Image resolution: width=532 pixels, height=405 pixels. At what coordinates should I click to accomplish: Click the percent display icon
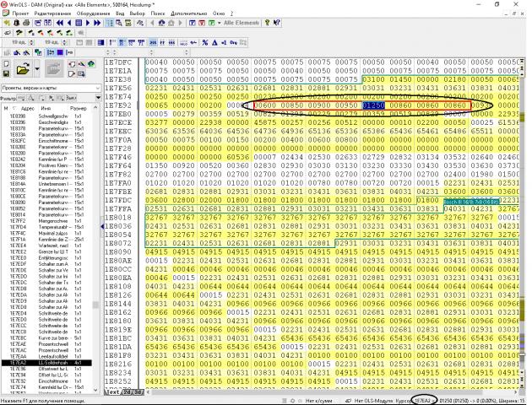pos(205,42)
